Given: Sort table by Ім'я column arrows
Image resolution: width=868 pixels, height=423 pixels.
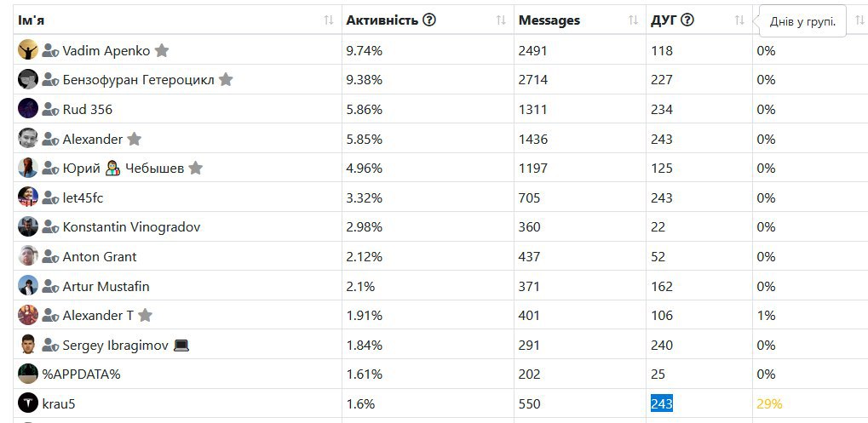Looking at the screenshot, I should 329,20.
